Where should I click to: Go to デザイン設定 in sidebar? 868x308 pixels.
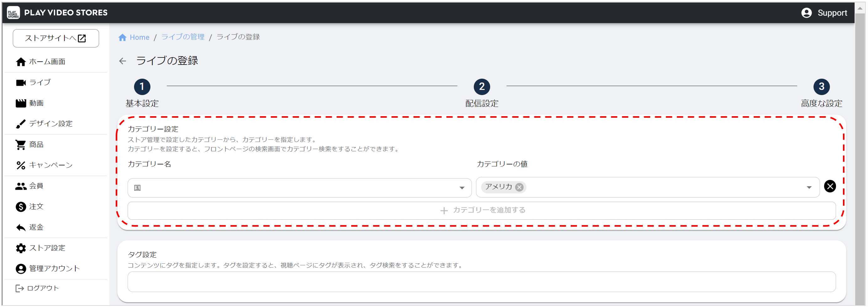[50, 124]
